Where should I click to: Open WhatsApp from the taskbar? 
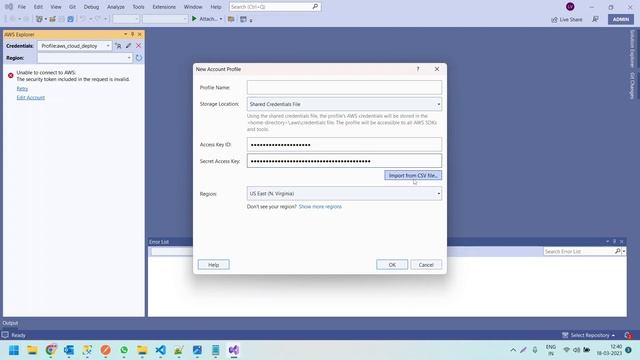click(x=124, y=350)
